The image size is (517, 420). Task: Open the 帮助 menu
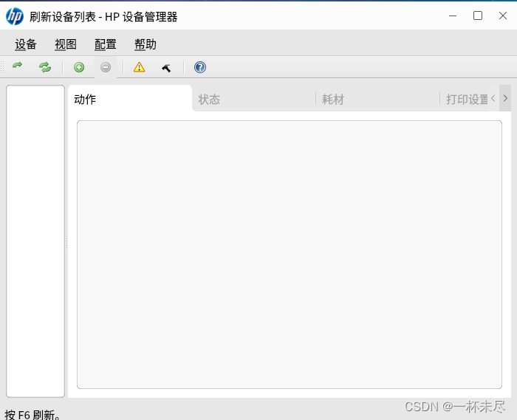coord(145,44)
